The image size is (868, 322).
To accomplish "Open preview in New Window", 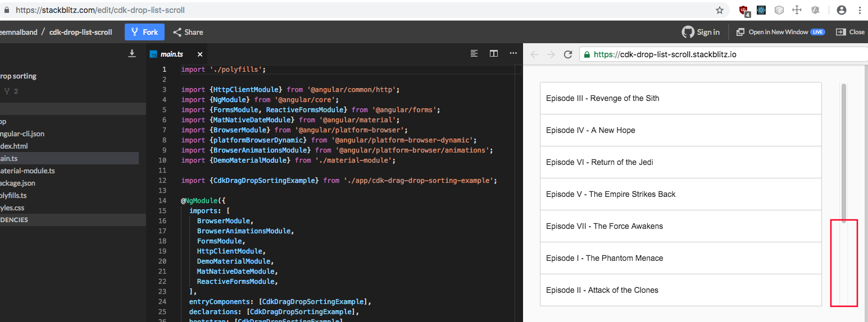I will click(780, 32).
